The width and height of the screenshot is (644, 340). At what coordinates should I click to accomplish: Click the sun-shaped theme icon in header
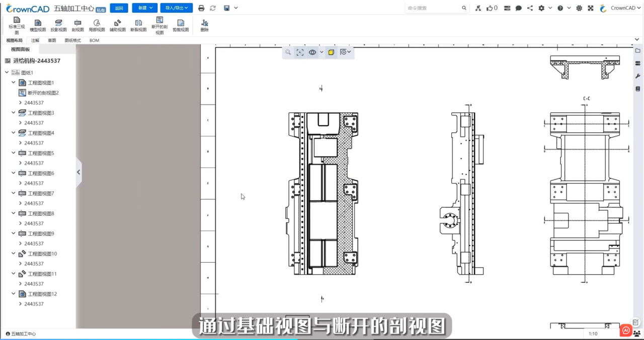[579, 8]
